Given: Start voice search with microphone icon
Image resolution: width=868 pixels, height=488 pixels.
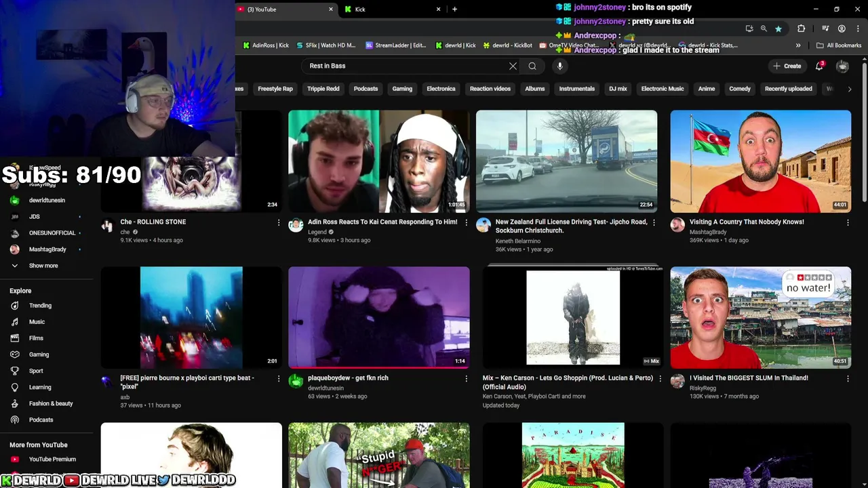Looking at the screenshot, I should tap(559, 66).
